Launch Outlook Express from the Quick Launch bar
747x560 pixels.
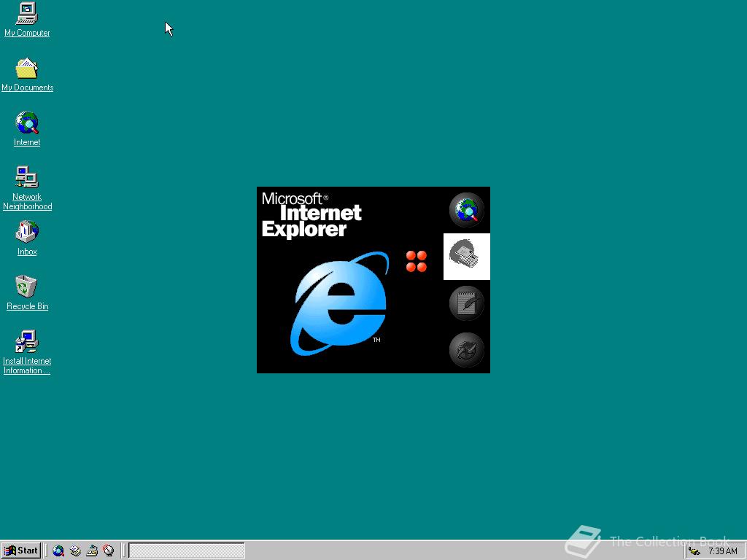tap(75, 551)
